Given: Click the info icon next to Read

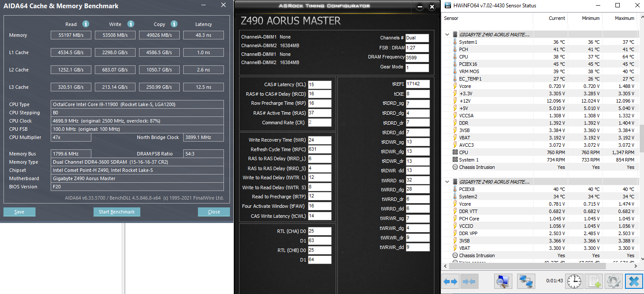Looking at the screenshot, I should (86, 24).
